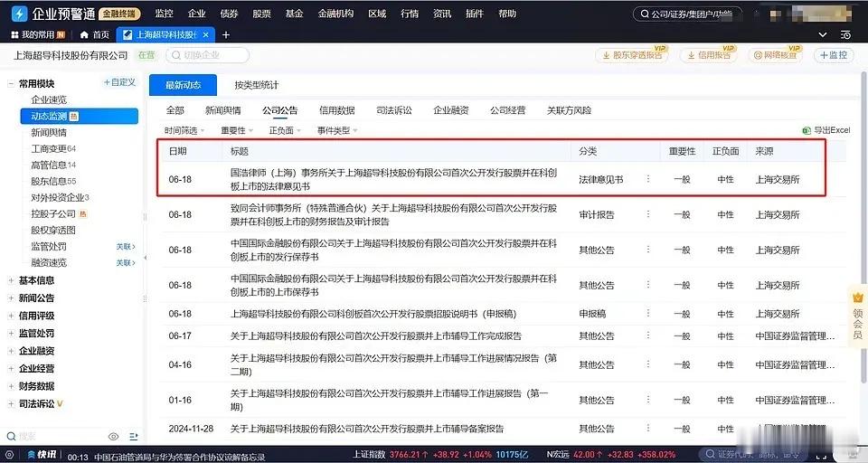Click +自定义 link in sidebar
Image resolution: width=868 pixels, height=463 pixels.
(119, 82)
